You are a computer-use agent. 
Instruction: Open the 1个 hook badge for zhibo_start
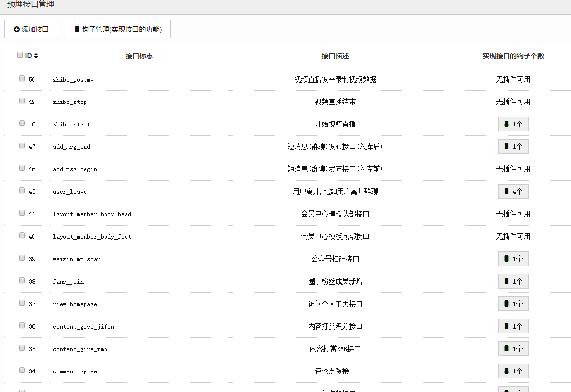(x=513, y=124)
